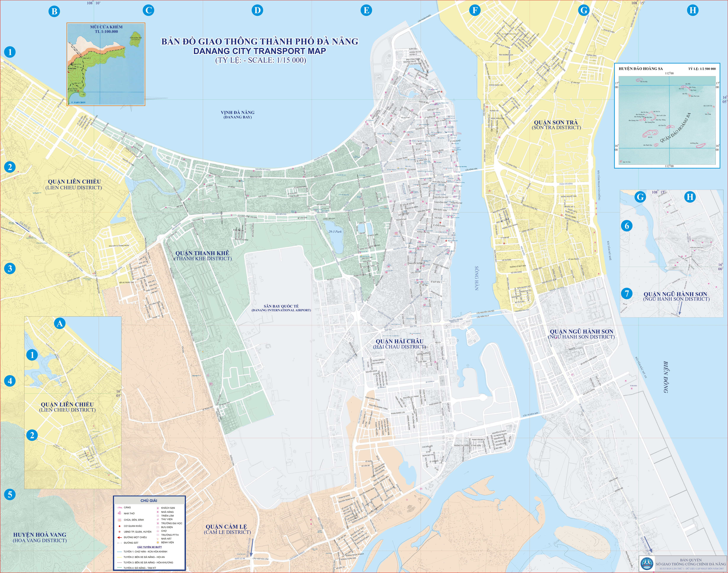The width and height of the screenshot is (728, 573).
Task: Click the blue dashed line for TUYẾN 1
Action: tap(120, 552)
